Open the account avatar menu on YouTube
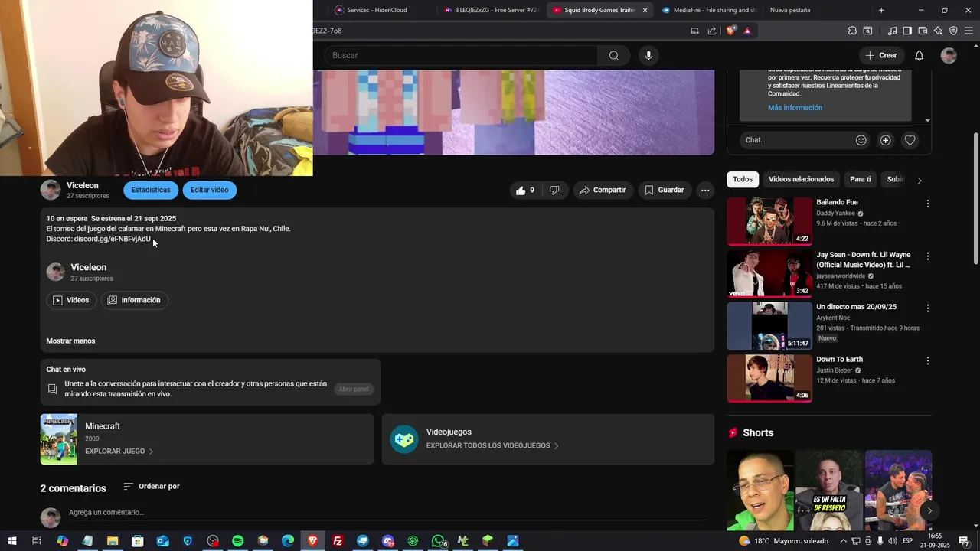980x551 pixels. 949,55
